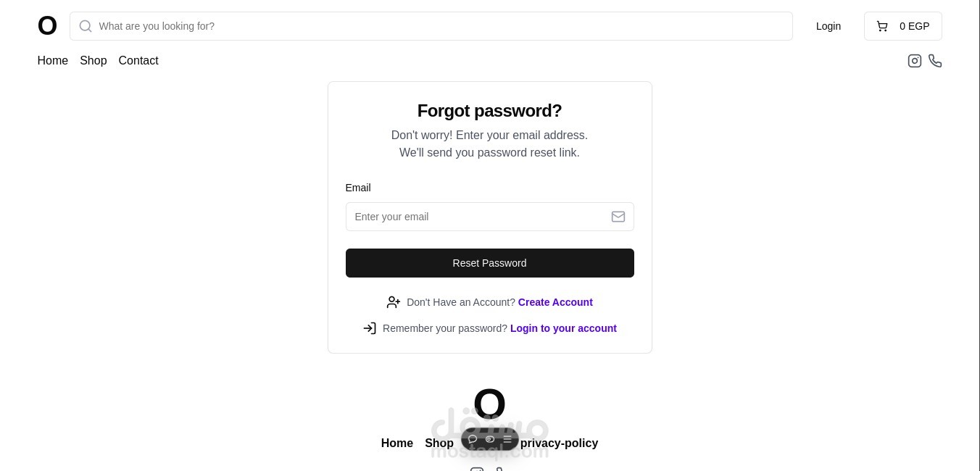Focus the Enter your email field
Screen dimensions: 980x471
pos(478,217)
